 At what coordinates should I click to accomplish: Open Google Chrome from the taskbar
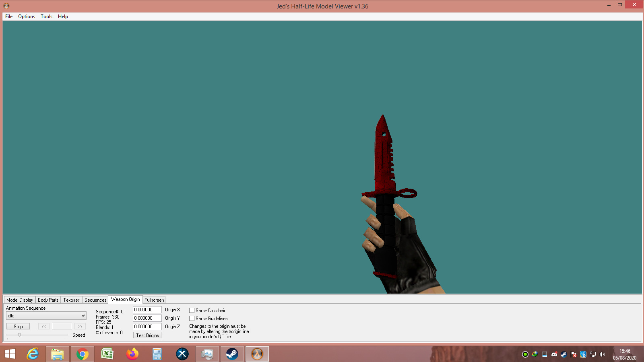click(83, 354)
